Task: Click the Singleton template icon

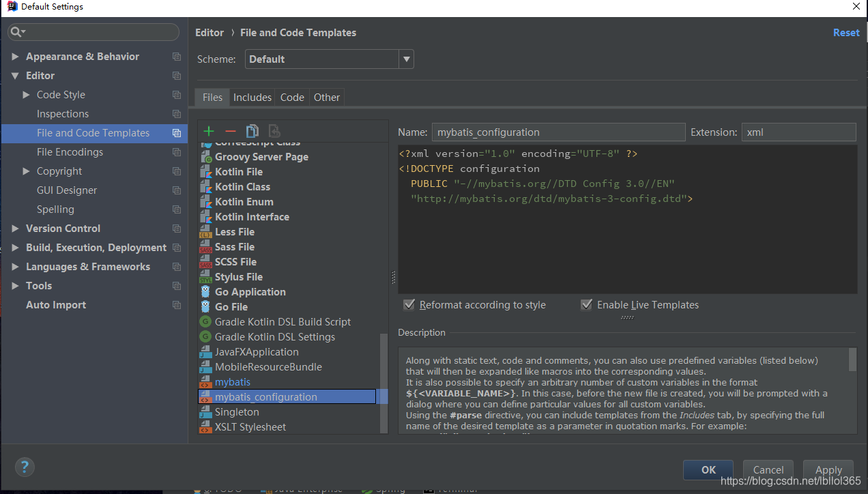Action: (205, 412)
